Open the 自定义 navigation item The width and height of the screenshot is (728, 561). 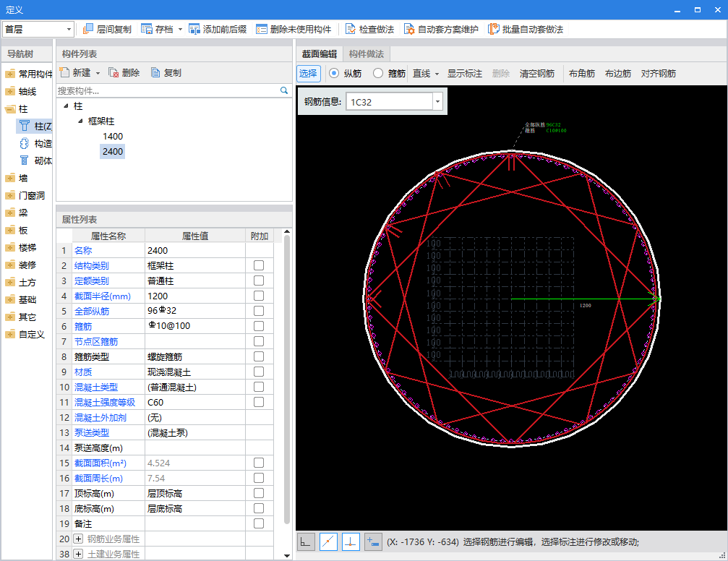pyautogui.click(x=32, y=335)
